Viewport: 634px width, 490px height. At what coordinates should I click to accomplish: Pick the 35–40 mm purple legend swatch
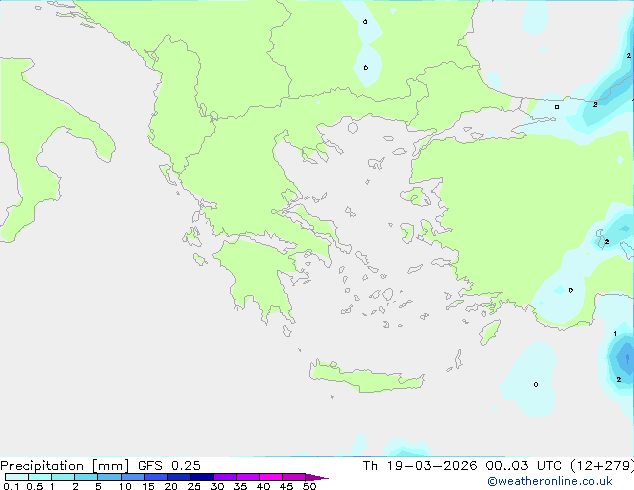[248, 477]
